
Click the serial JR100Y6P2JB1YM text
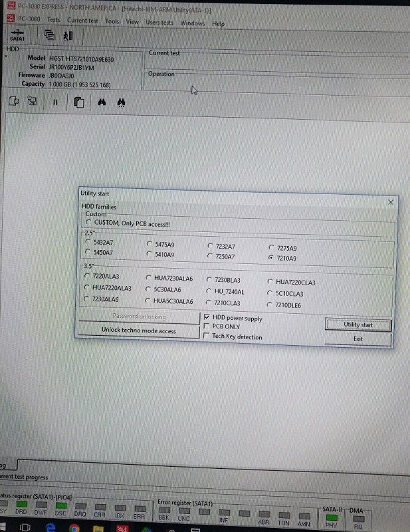pyautogui.click(x=71, y=68)
